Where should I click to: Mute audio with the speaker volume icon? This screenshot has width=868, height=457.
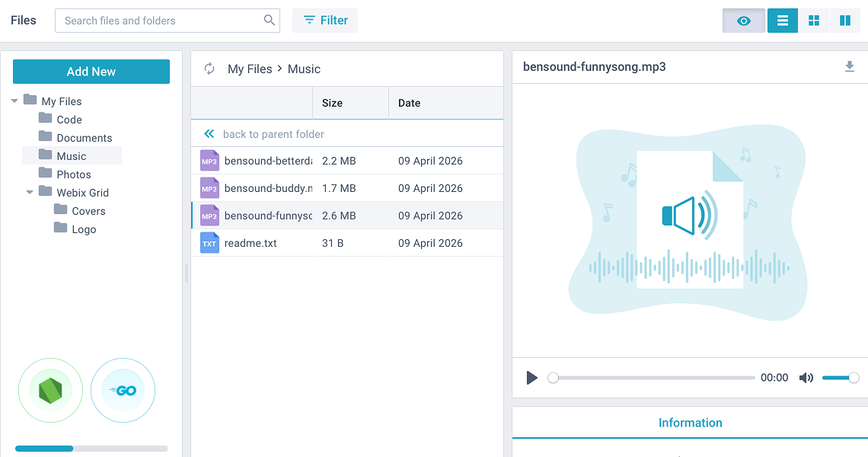806,378
